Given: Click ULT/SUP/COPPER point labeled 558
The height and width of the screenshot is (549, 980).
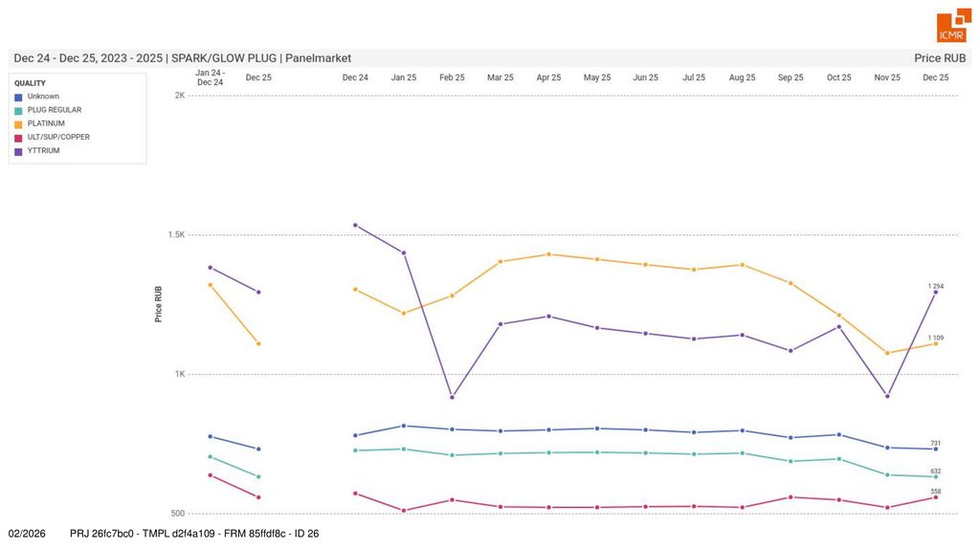Looking at the screenshot, I should click(936, 497).
